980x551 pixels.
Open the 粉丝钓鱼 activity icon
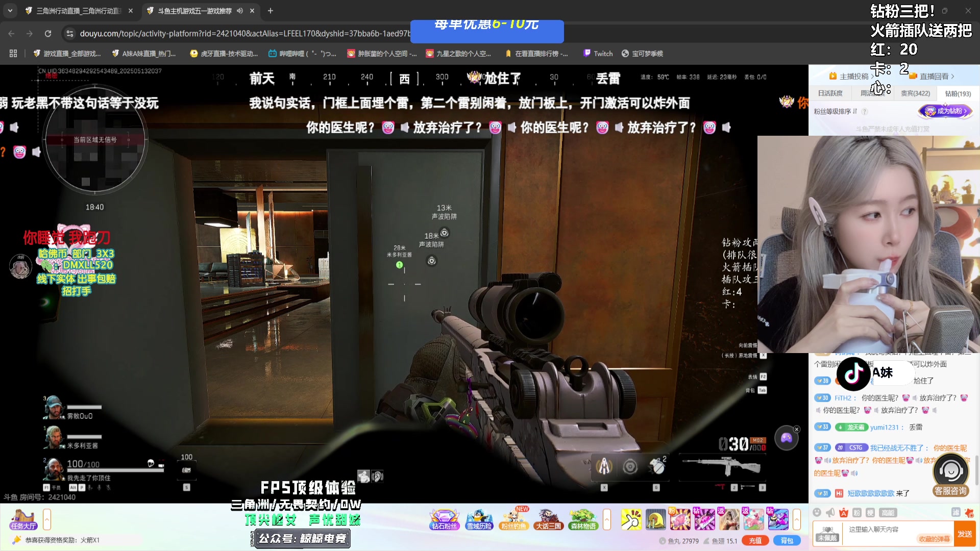pyautogui.click(x=513, y=519)
